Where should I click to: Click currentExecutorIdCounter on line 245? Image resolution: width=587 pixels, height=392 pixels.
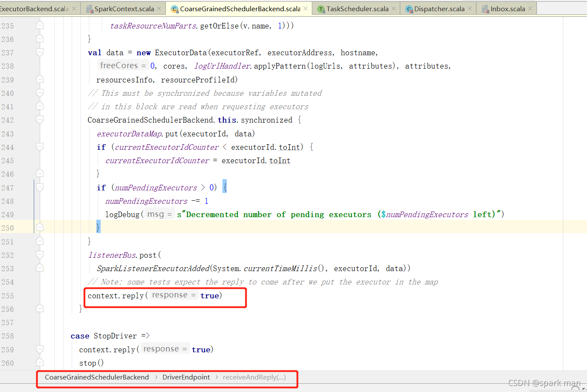[x=157, y=161]
